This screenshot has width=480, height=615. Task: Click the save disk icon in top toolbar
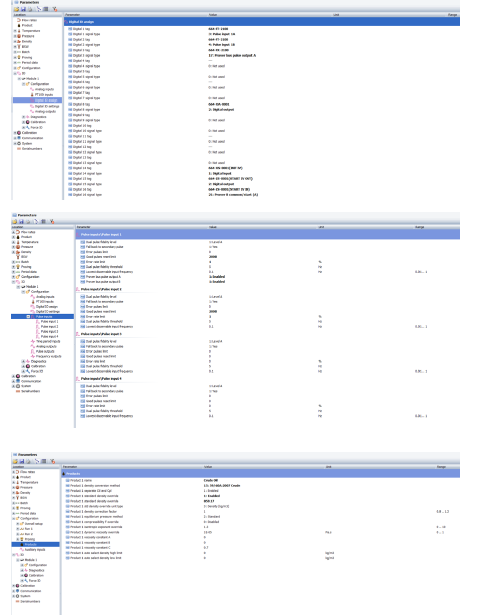tap(23, 9)
